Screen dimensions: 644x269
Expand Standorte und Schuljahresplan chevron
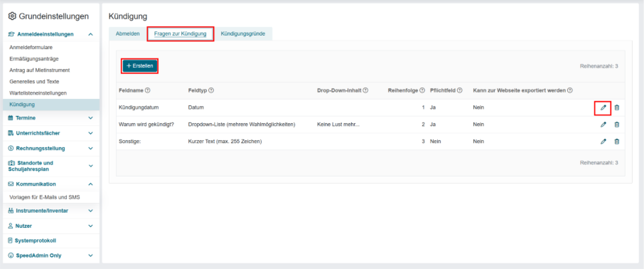(x=91, y=166)
